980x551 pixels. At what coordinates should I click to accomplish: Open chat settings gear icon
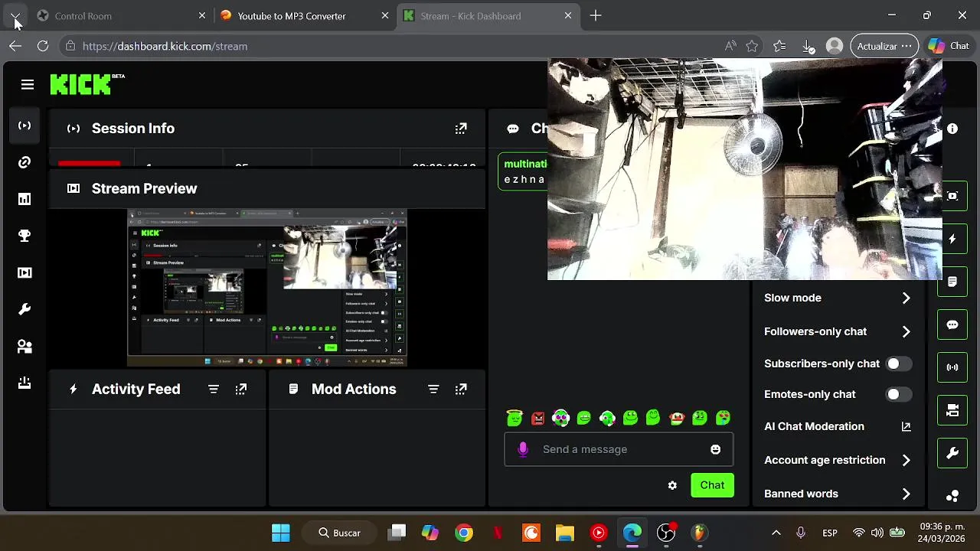pos(672,485)
